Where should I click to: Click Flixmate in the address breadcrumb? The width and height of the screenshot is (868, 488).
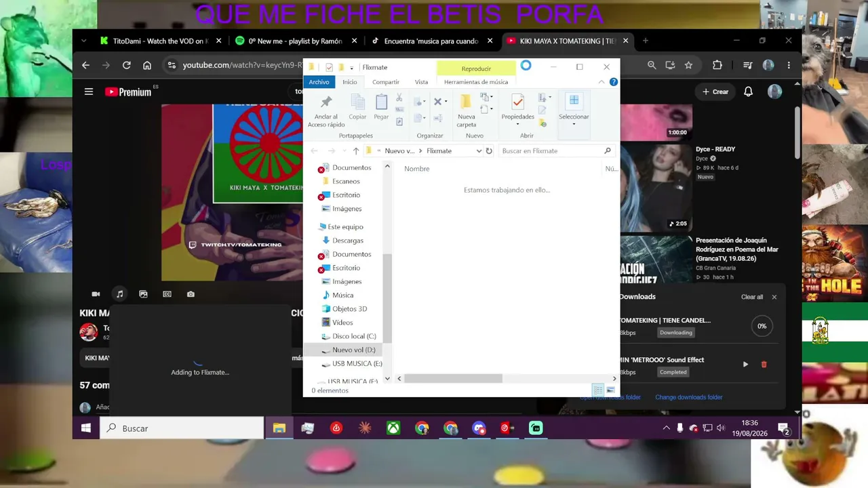(x=439, y=151)
